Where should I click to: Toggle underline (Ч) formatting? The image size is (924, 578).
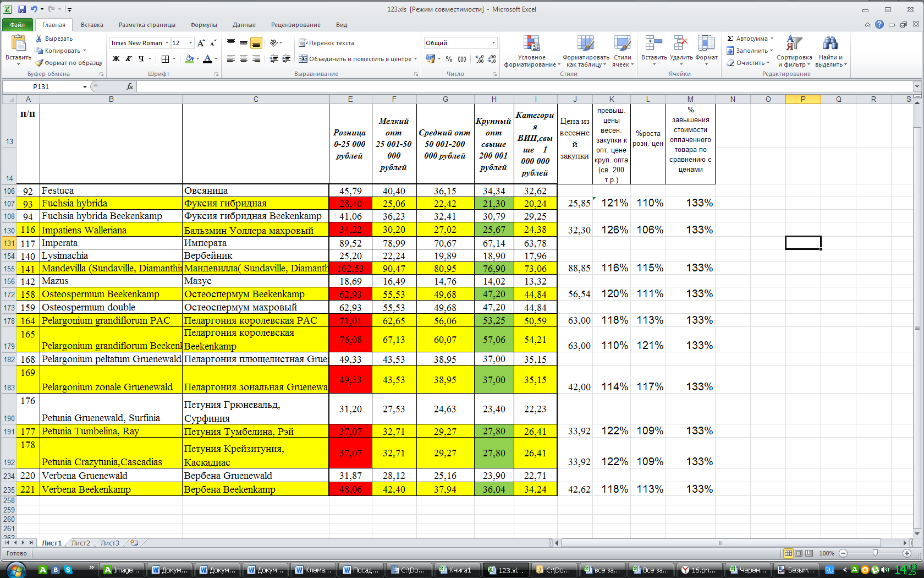coord(141,59)
